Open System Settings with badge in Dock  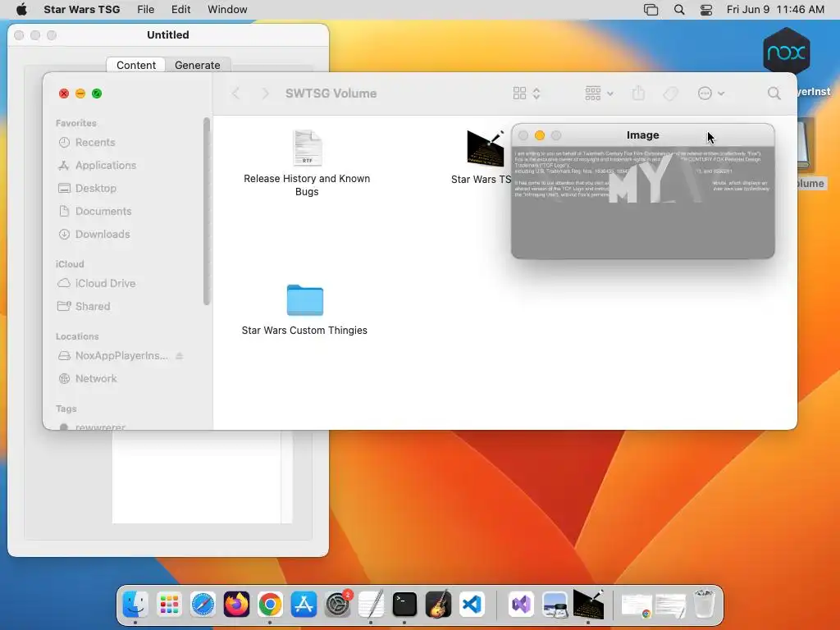338,605
